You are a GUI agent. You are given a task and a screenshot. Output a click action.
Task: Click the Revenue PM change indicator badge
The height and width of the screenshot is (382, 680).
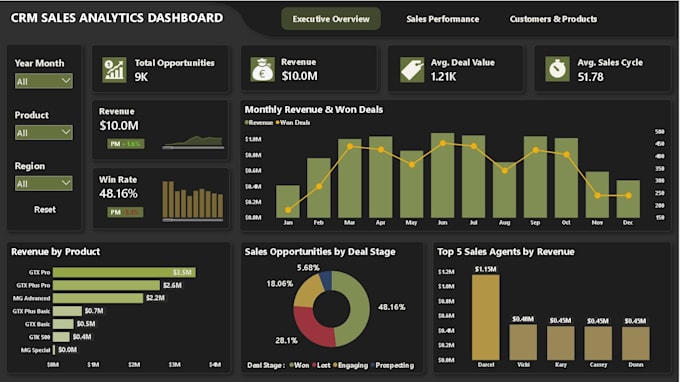(x=126, y=144)
